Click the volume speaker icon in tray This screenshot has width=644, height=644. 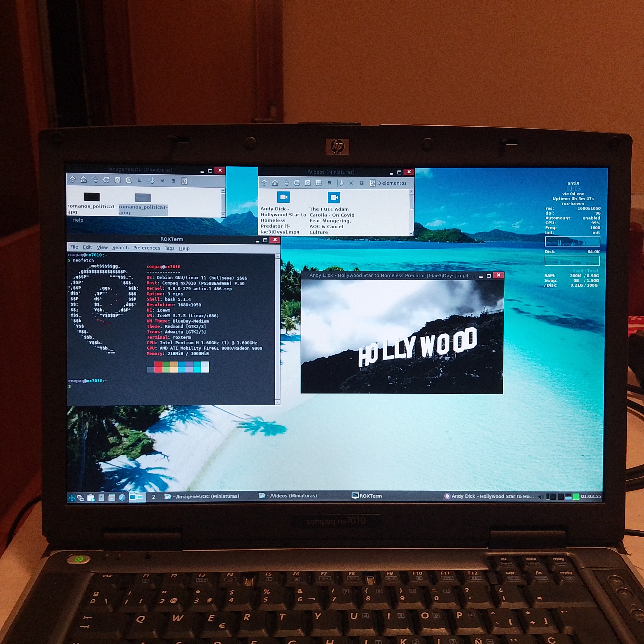point(541,497)
